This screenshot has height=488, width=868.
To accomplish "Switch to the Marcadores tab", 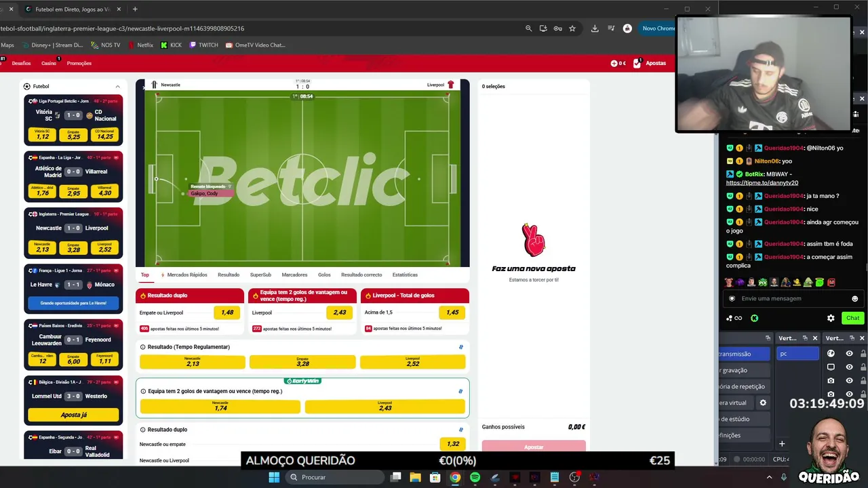I will pos(294,274).
